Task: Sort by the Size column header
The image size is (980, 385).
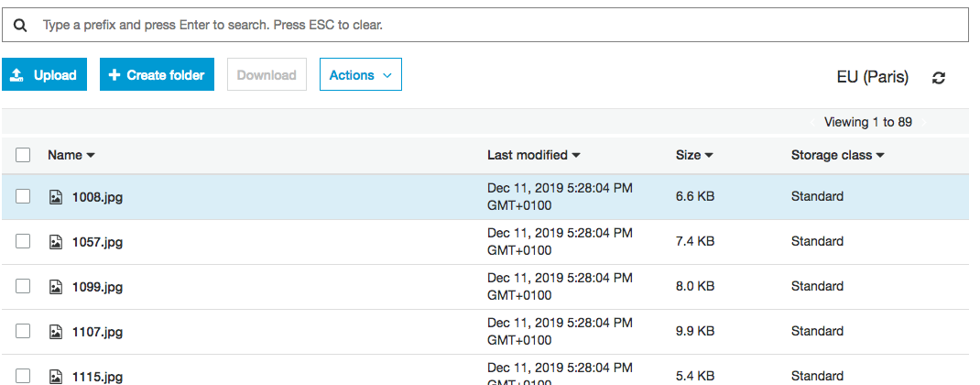Action: [693, 156]
